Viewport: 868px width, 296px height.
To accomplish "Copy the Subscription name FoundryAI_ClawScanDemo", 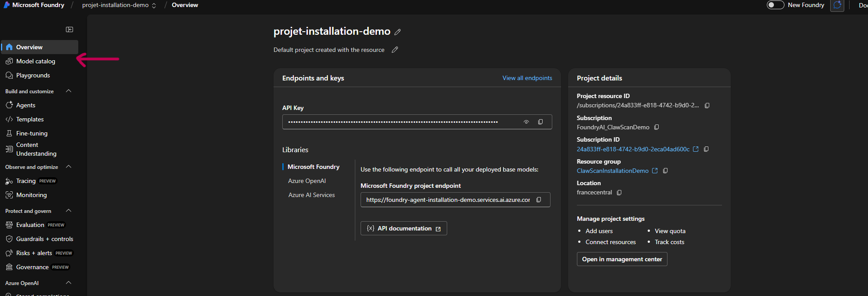I will 656,127.
